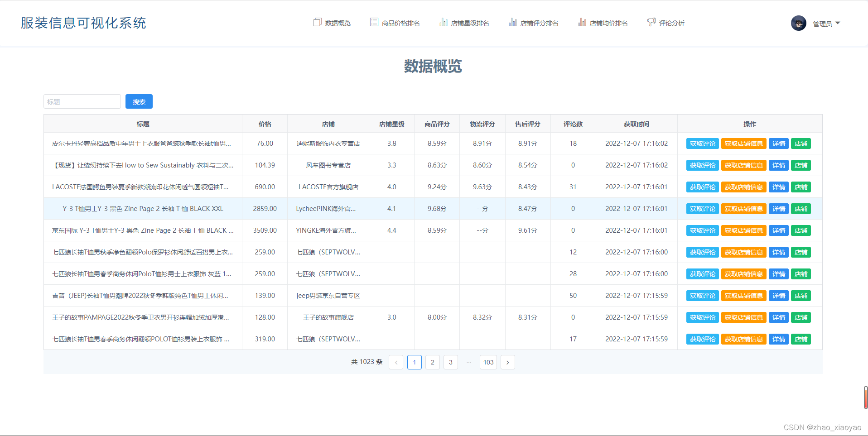Click the price cell 3509.00
The width and height of the screenshot is (868, 436).
[x=265, y=230]
